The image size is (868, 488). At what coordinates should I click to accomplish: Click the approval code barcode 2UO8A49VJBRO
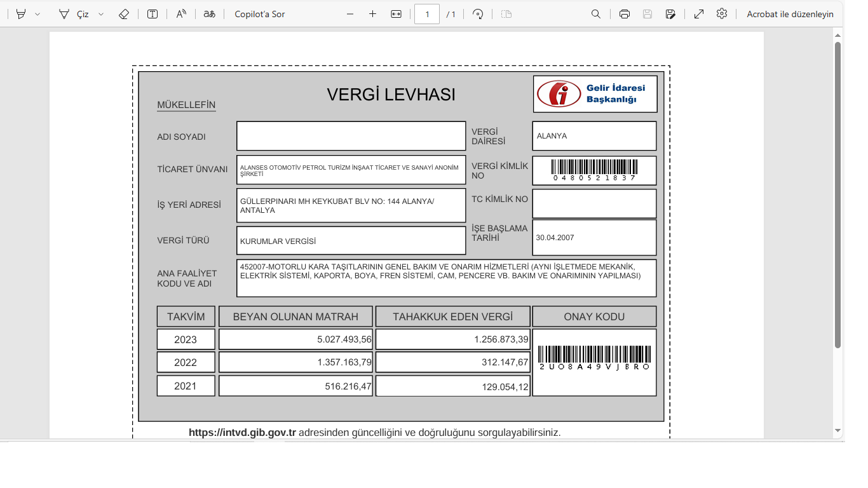594,358
